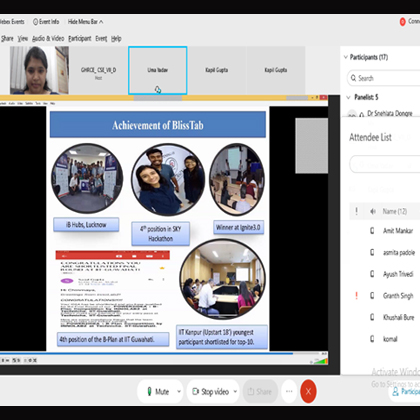
Task: Click the red connection status icon
Action: pyautogui.click(x=402, y=22)
